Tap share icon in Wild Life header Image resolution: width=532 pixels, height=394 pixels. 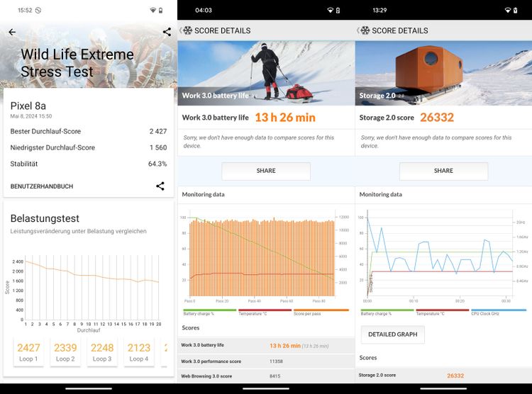(167, 32)
